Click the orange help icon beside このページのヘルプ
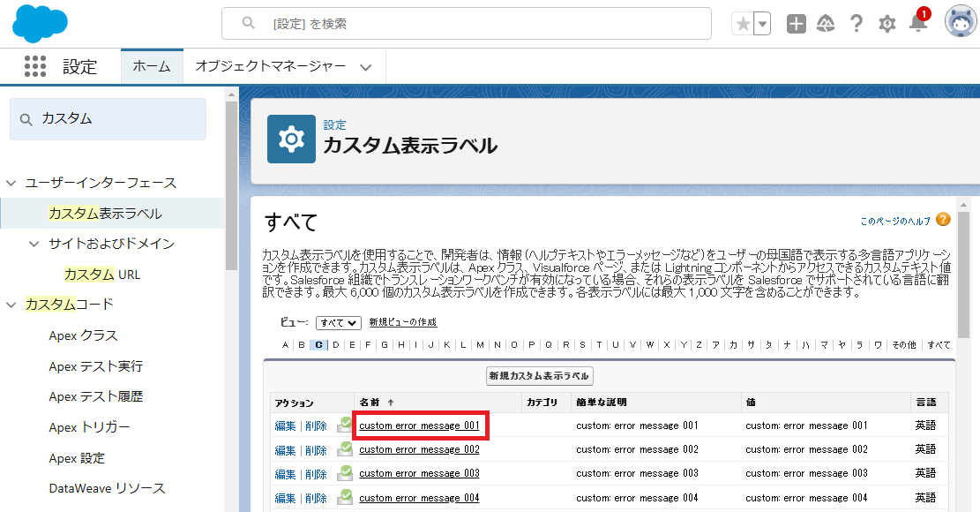Screen dimensions: 980x512 coord(943,220)
